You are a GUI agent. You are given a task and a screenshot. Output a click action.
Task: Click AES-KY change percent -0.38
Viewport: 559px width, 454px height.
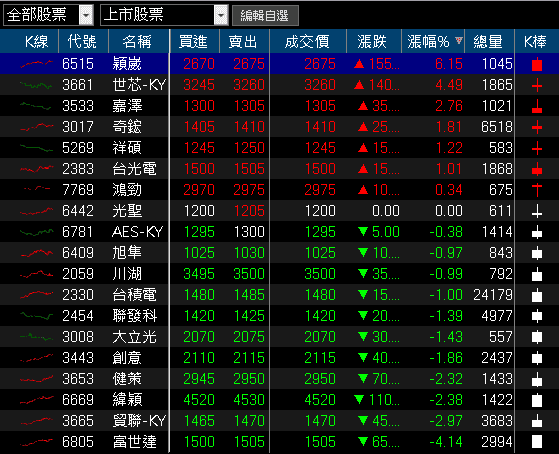pyautogui.click(x=446, y=232)
